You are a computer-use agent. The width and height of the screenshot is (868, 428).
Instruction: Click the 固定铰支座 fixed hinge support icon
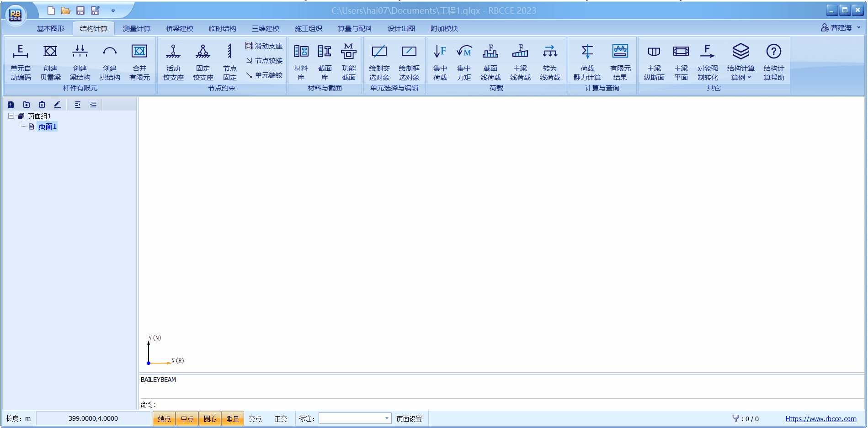(203, 62)
